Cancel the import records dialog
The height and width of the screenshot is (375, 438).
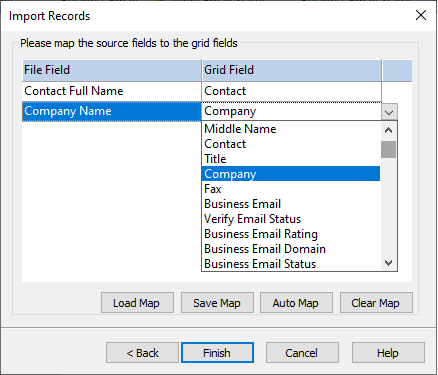point(302,353)
